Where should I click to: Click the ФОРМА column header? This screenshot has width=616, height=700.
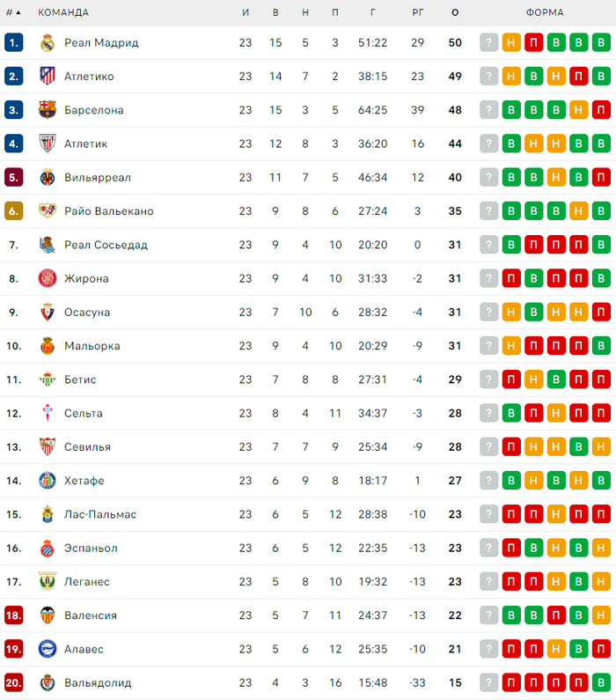pyautogui.click(x=545, y=12)
